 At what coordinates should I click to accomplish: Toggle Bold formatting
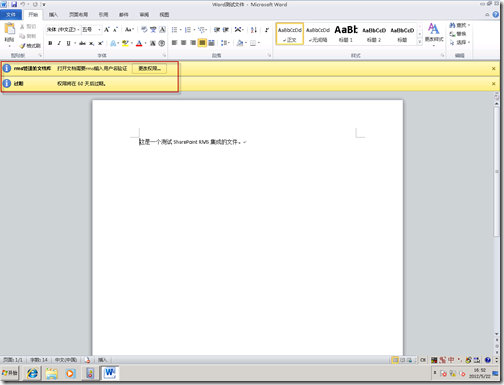(x=50, y=43)
